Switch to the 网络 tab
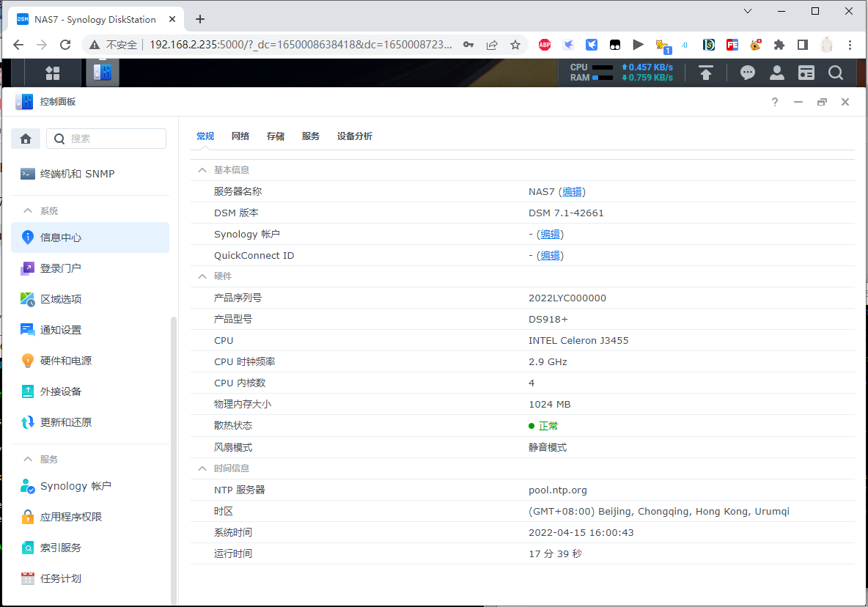The width and height of the screenshot is (868, 607). (240, 136)
